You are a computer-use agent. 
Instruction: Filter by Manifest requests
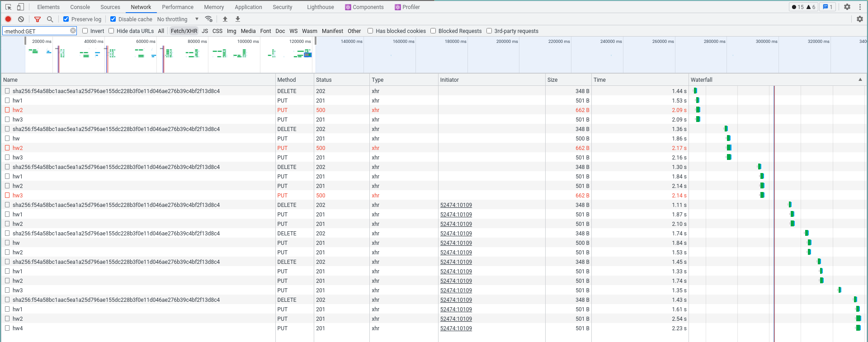(332, 31)
